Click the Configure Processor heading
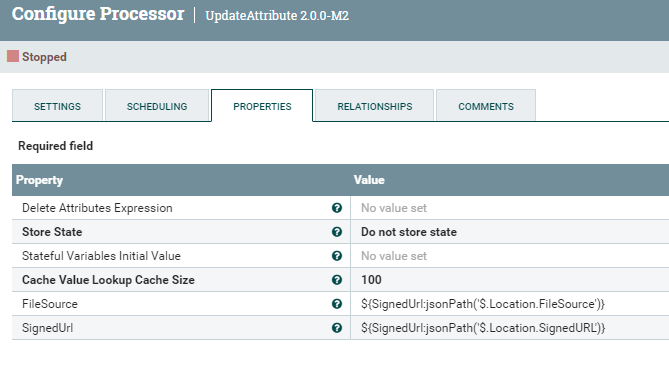 98,14
